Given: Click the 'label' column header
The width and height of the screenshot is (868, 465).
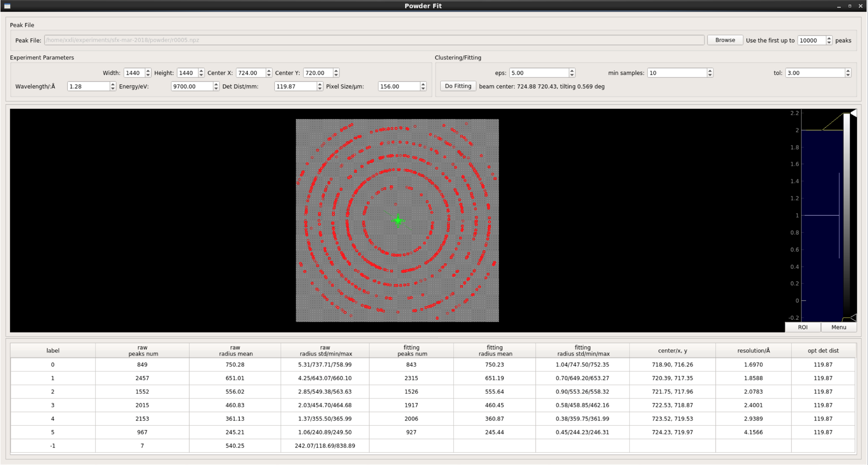Looking at the screenshot, I should 53,351.
